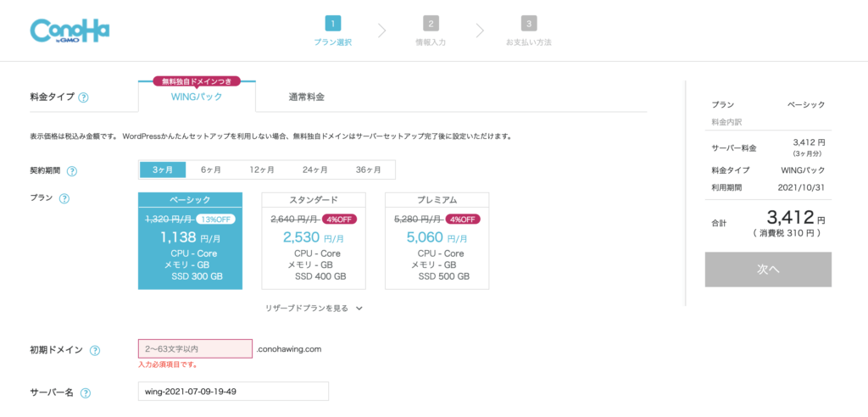Select the WINGパック pricing tab

tap(197, 97)
